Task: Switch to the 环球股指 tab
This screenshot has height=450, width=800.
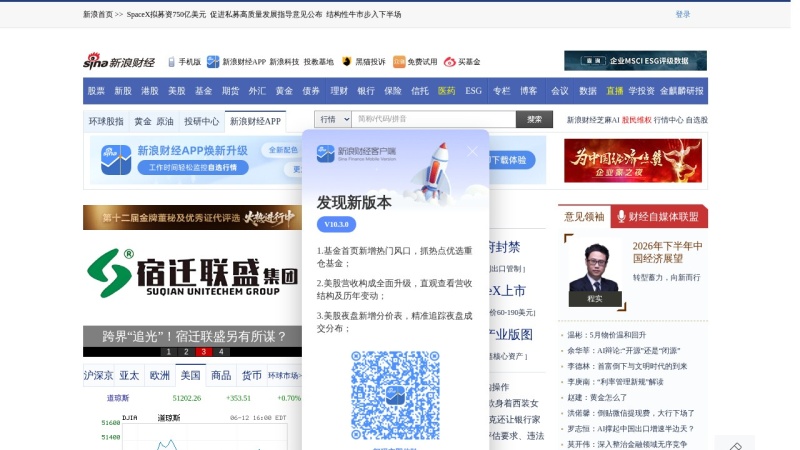Action: (106, 121)
